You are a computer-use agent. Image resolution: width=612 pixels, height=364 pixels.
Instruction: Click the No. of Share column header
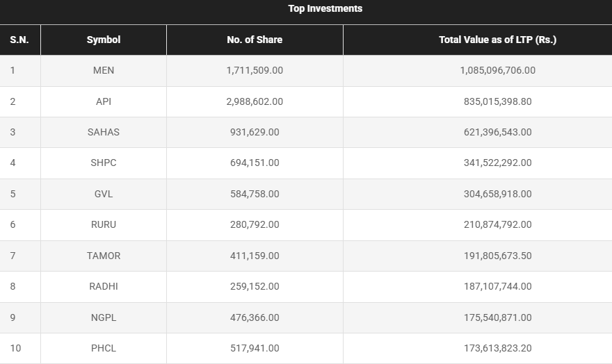[x=255, y=40]
